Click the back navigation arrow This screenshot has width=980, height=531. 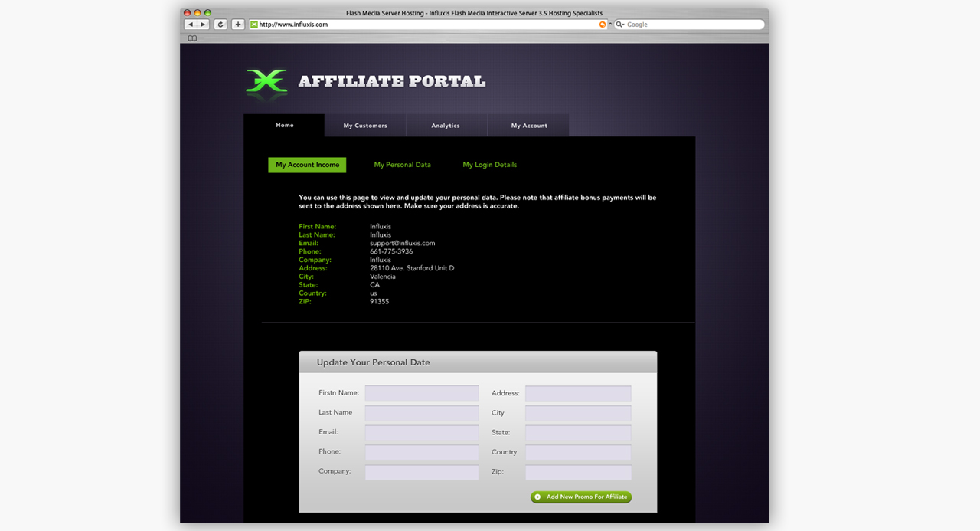point(190,24)
